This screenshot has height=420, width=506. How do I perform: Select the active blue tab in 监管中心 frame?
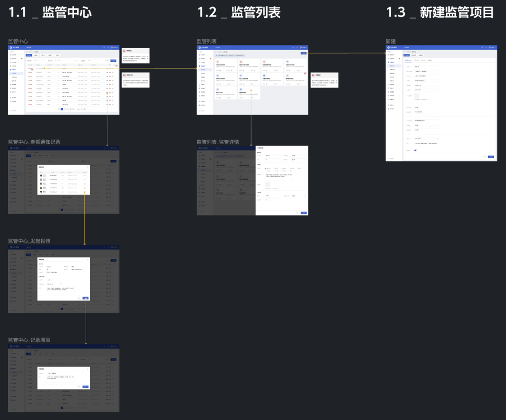tap(29, 55)
